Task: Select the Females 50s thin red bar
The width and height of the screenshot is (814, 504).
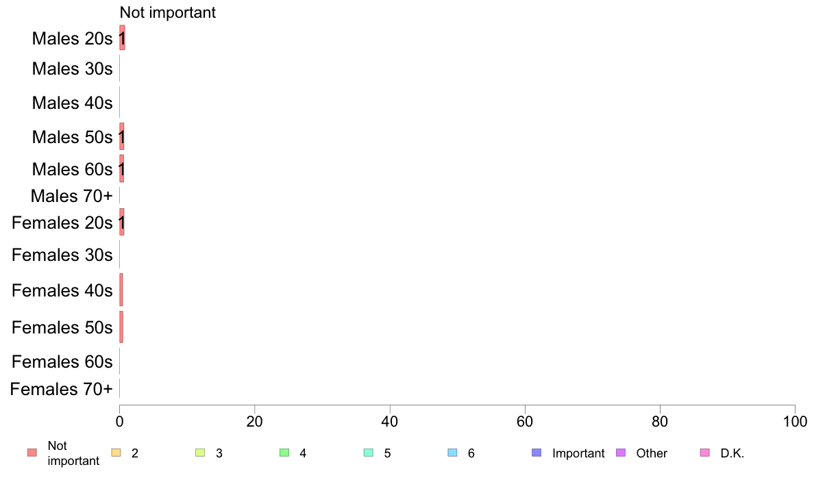Action: pyautogui.click(x=121, y=327)
